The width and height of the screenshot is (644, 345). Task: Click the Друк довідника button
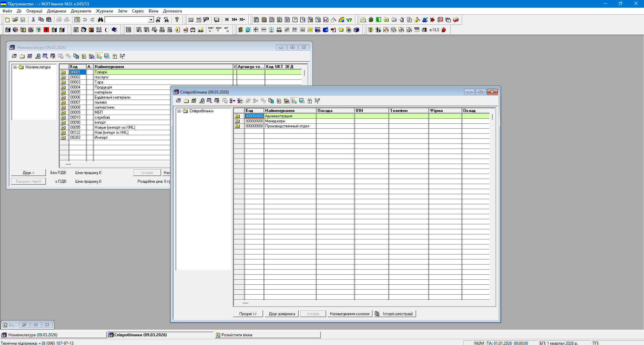click(282, 314)
